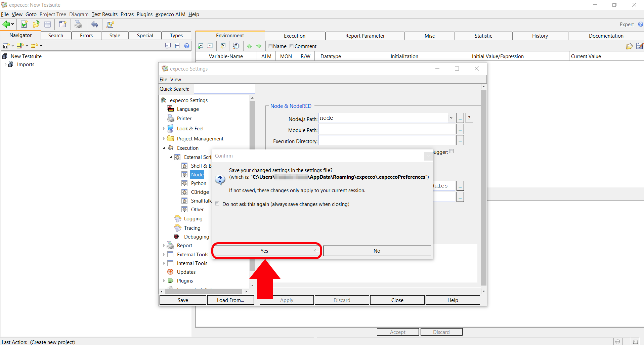Collapse the Execution tree node
Screen dimensions: 644x345
tap(164, 148)
